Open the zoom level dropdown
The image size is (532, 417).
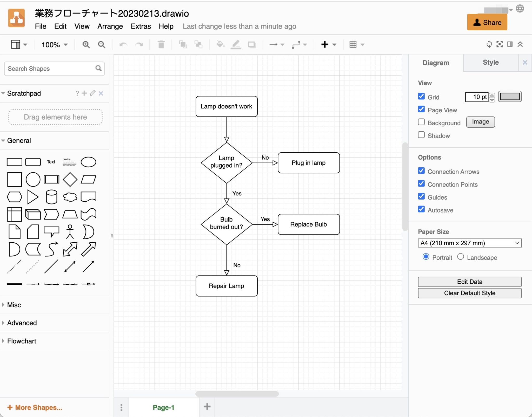point(54,44)
